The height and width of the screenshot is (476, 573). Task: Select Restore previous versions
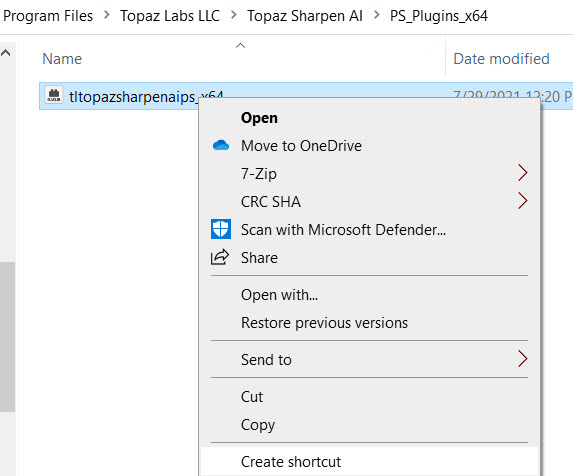coord(369,323)
